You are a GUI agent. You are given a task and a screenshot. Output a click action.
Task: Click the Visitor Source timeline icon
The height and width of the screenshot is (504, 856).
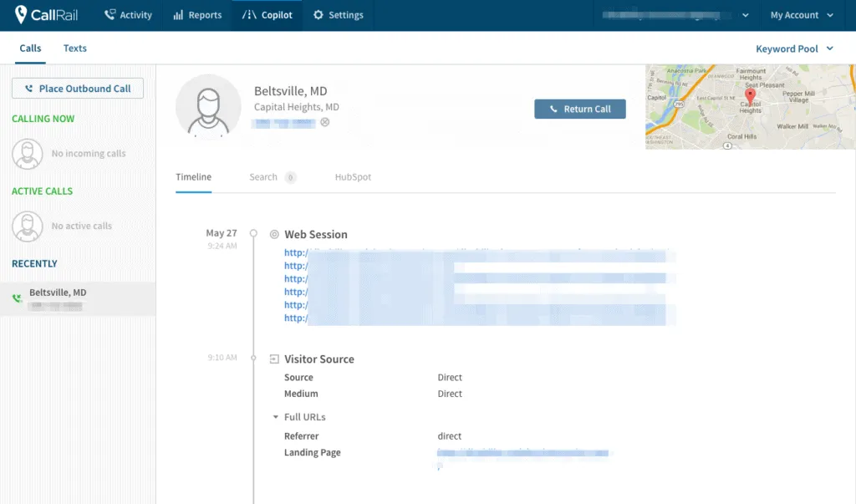[273, 358]
